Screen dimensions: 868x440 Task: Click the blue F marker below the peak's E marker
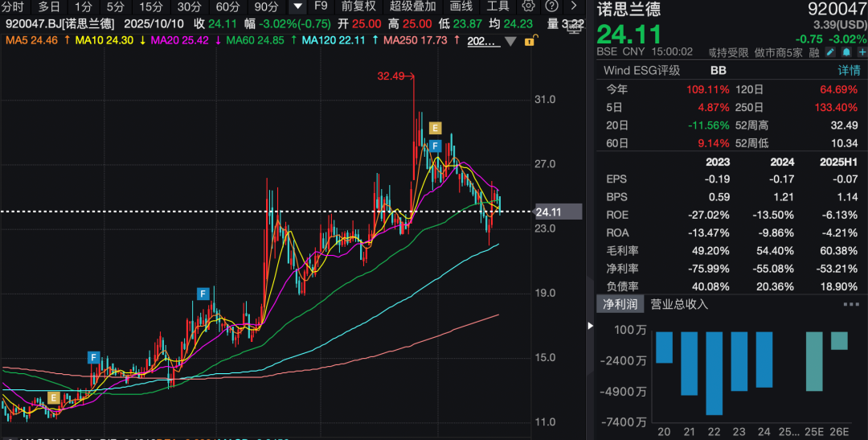coord(436,146)
